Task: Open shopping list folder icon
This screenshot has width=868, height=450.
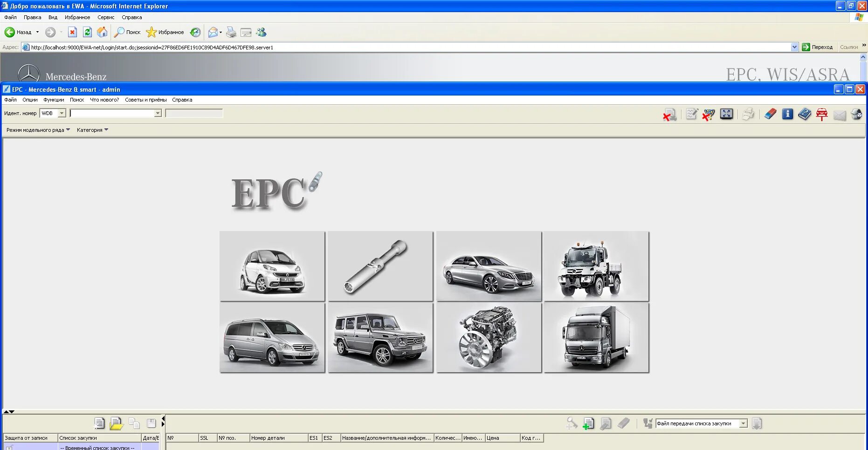Action: click(x=116, y=423)
